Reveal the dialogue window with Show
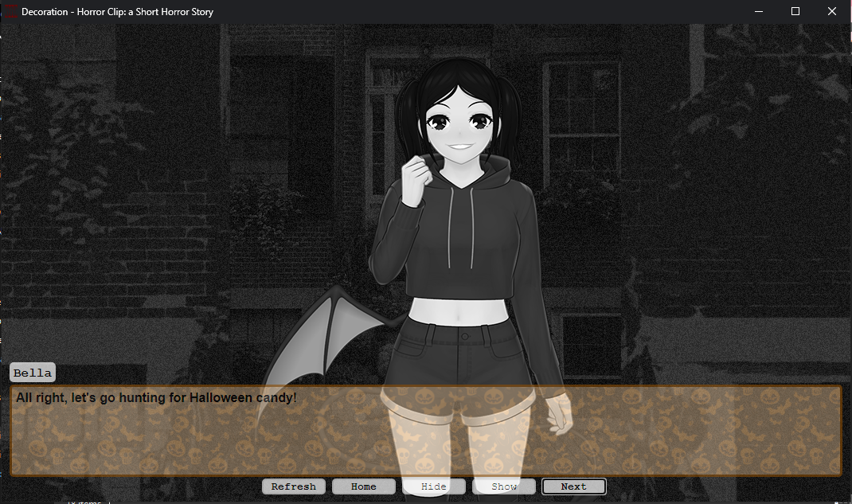Viewport: 852px width, 504px height. point(503,486)
